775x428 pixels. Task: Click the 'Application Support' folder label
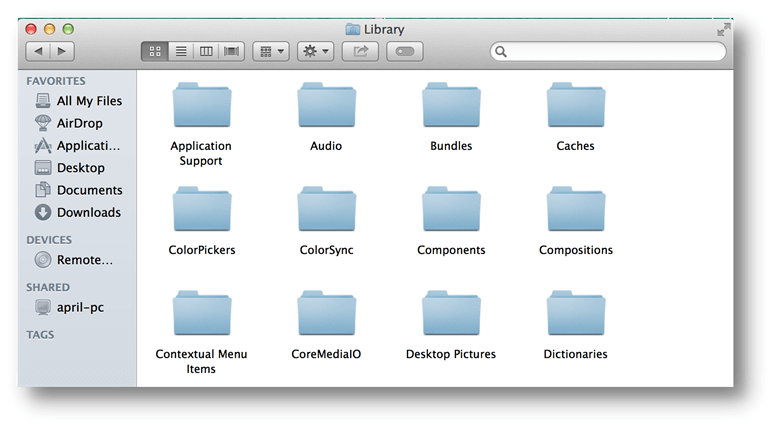201,153
